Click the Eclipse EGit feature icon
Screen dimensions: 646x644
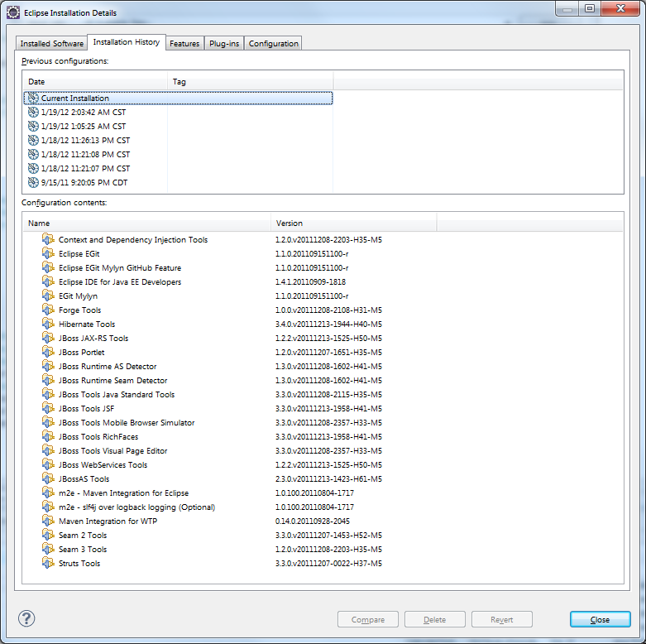pyautogui.click(x=48, y=253)
